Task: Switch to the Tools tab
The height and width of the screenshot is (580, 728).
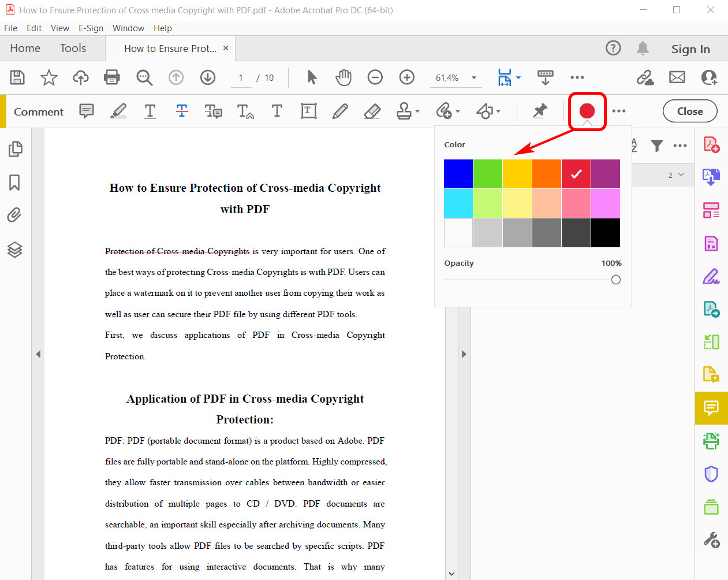Action: pyautogui.click(x=73, y=49)
